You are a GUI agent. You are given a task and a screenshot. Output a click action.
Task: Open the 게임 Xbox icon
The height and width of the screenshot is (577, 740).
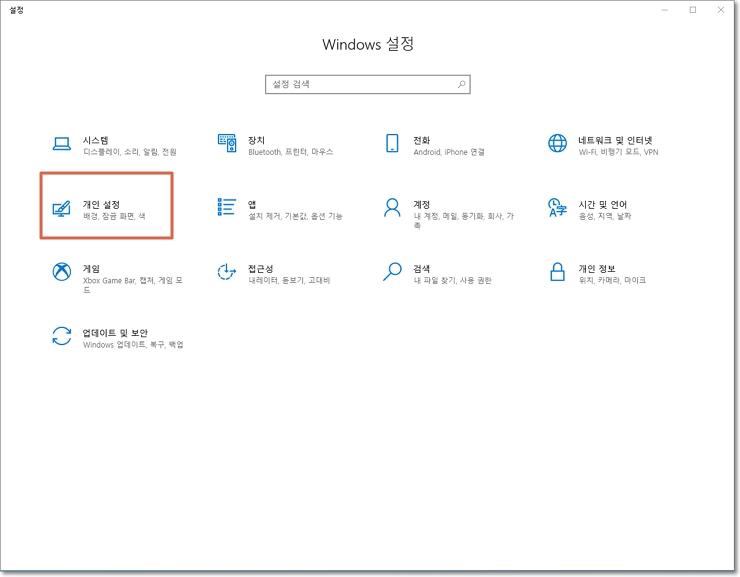62,272
